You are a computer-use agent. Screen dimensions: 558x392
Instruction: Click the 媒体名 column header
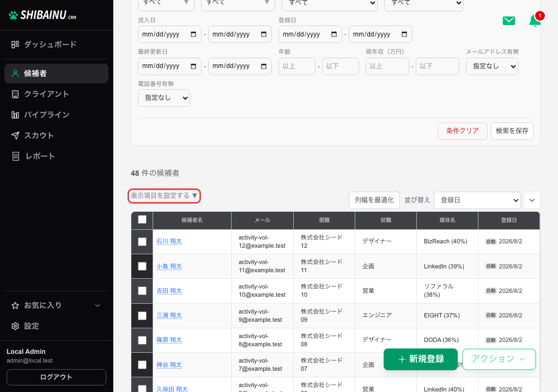coord(447,220)
